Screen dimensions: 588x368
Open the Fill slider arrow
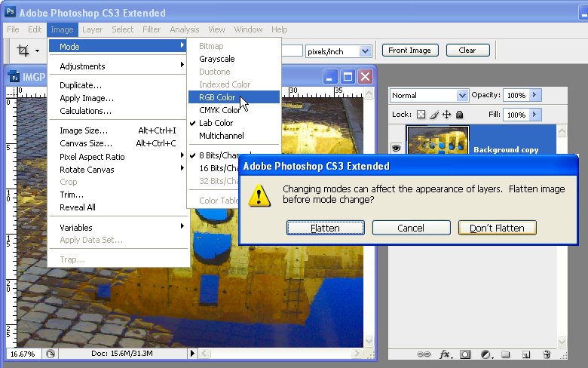click(x=534, y=115)
